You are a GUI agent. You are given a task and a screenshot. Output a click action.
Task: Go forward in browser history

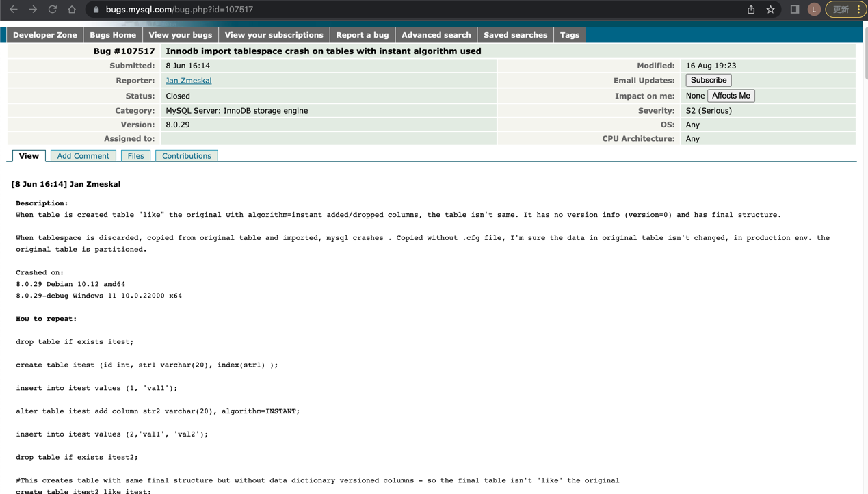click(x=33, y=10)
